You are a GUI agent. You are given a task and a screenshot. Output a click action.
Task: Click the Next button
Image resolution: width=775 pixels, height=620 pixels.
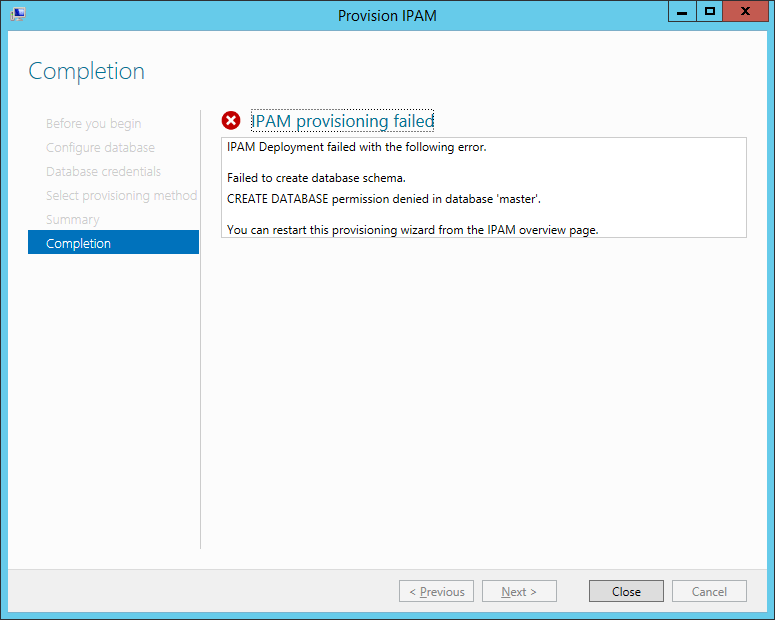pos(519,591)
